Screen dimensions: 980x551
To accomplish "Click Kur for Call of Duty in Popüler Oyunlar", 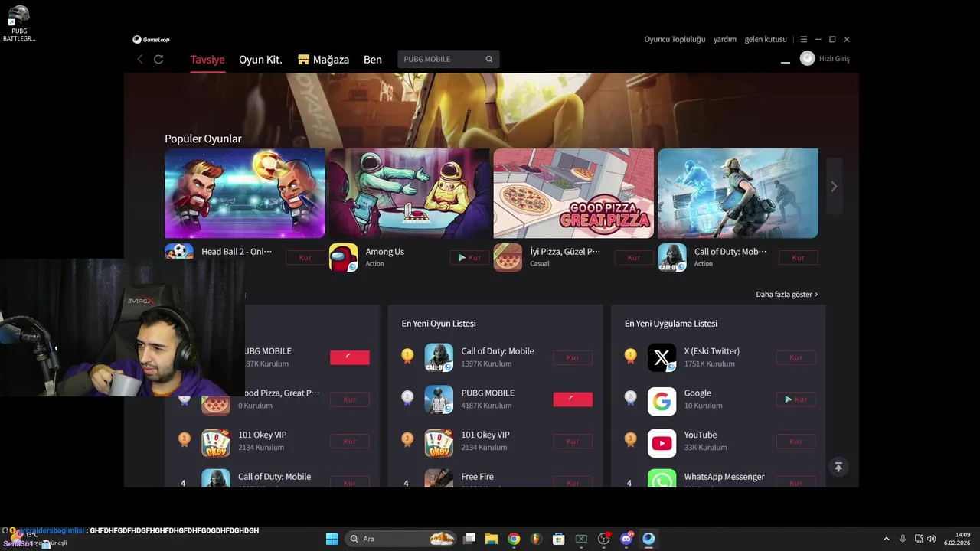I will (799, 258).
